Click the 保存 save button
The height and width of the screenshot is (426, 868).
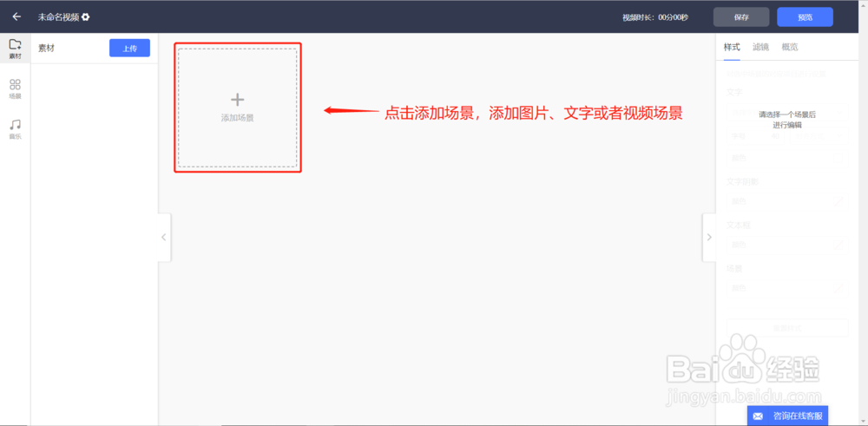[x=741, y=17]
